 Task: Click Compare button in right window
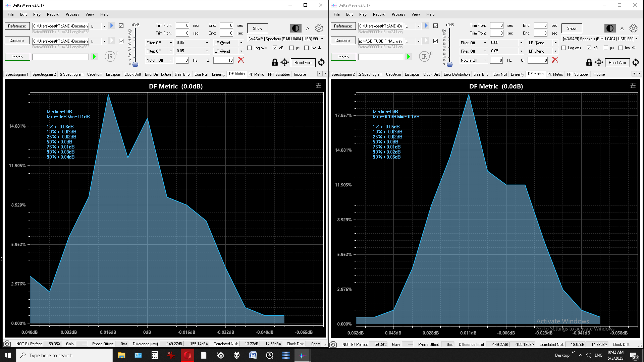coord(343,41)
